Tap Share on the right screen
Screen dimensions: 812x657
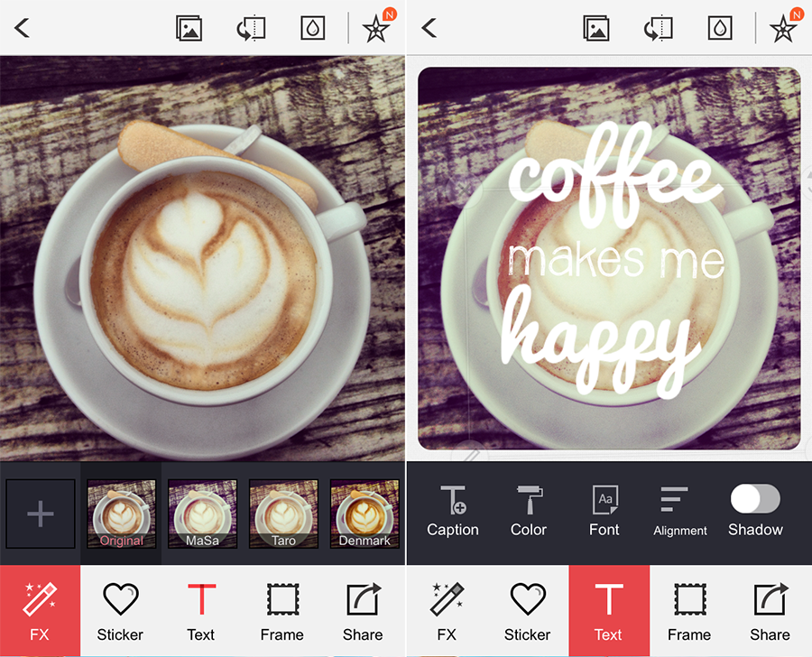[x=770, y=611]
